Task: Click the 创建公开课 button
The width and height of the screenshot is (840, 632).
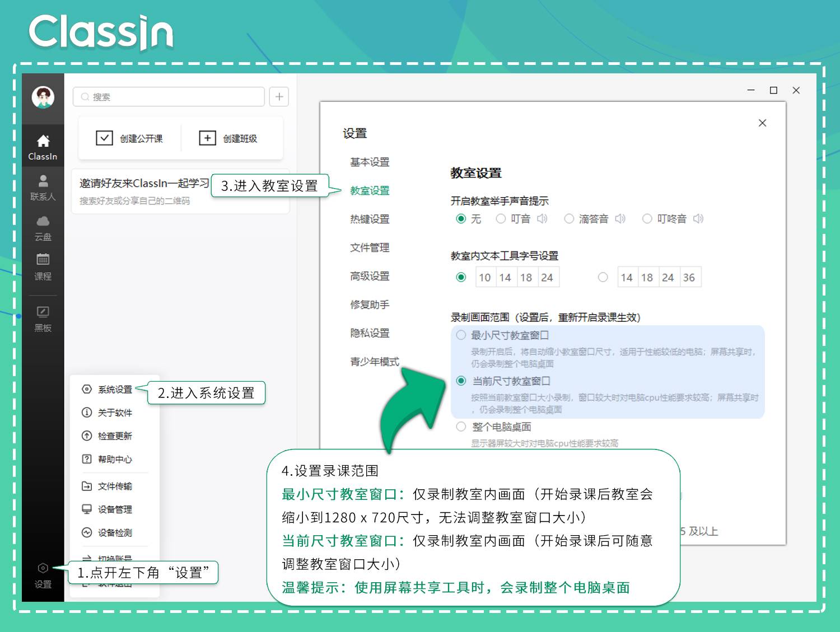Action: point(129,138)
